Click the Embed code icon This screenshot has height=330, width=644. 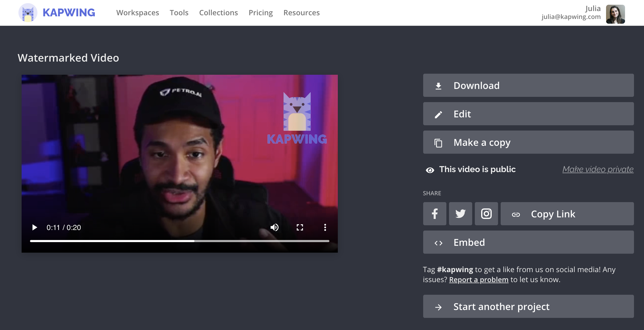click(438, 242)
